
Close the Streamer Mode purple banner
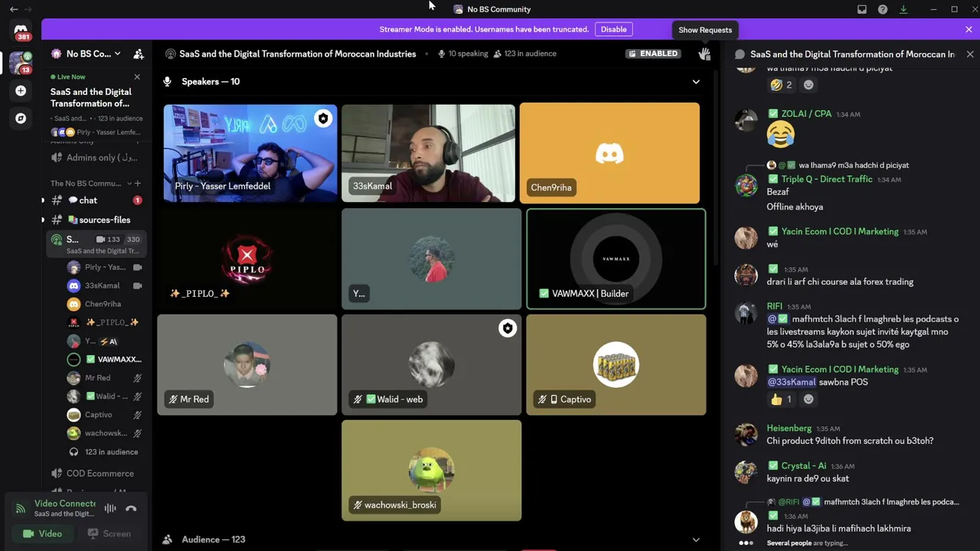coord(969,29)
